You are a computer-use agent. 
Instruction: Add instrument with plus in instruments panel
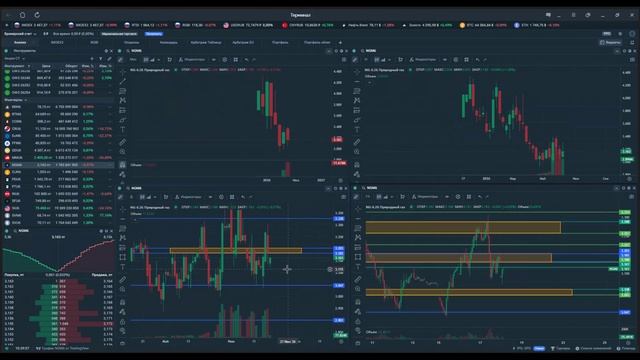click(x=92, y=59)
